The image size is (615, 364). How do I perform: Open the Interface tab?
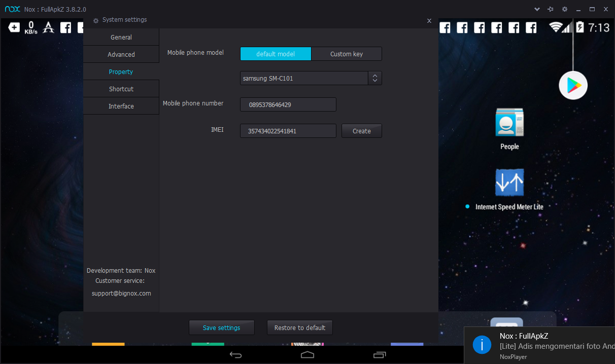[121, 106]
